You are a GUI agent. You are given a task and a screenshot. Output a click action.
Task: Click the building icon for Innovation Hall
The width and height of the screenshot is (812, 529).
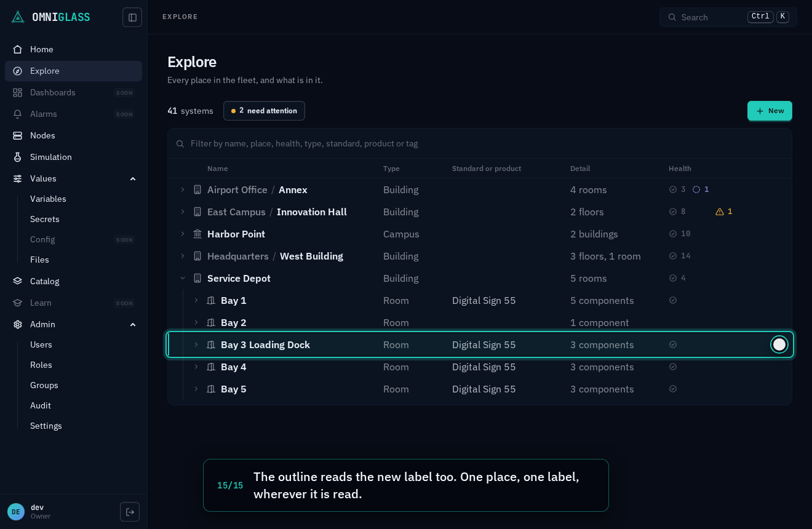click(197, 212)
